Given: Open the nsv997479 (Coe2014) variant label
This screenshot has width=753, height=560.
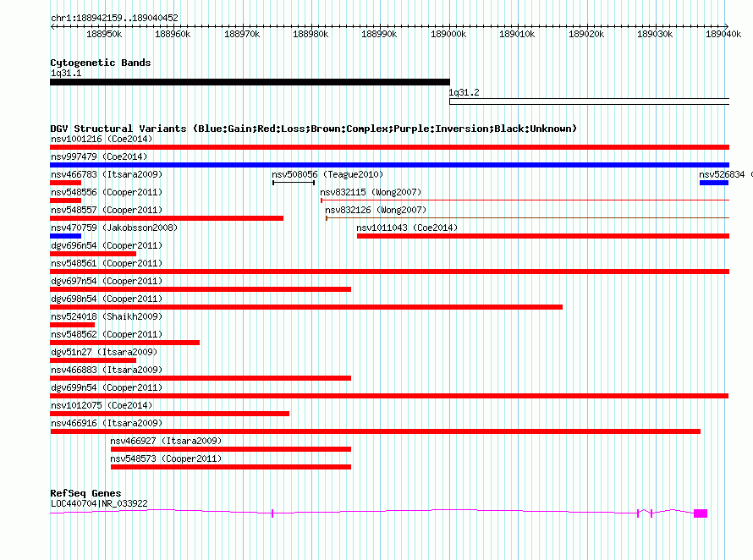Looking at the screenshot, I should [99, 157].
